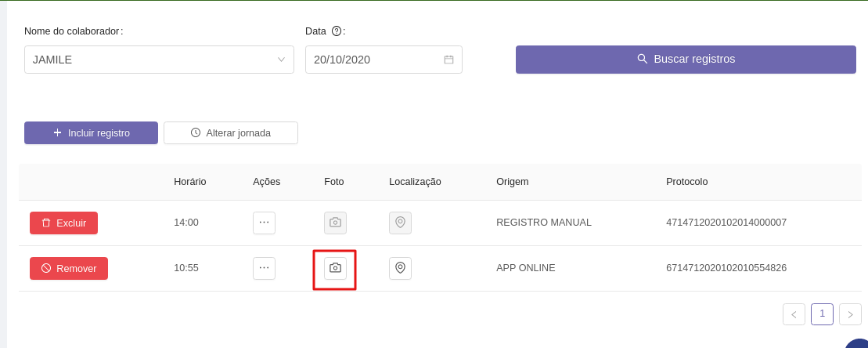The image size is (868, 348).
Task: Click the Data help question mark icon
Action: [337, 31]
